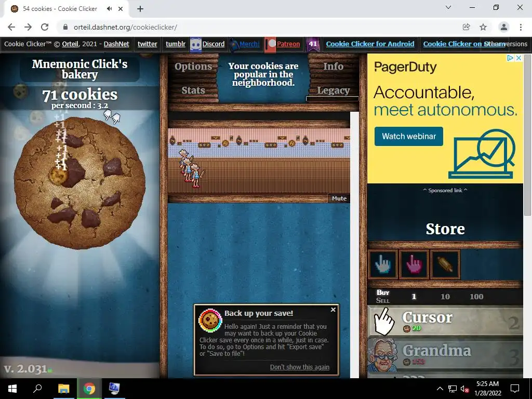
Task: Purchase a Cursor building from the Store
Action: click(x=445, y=321)
